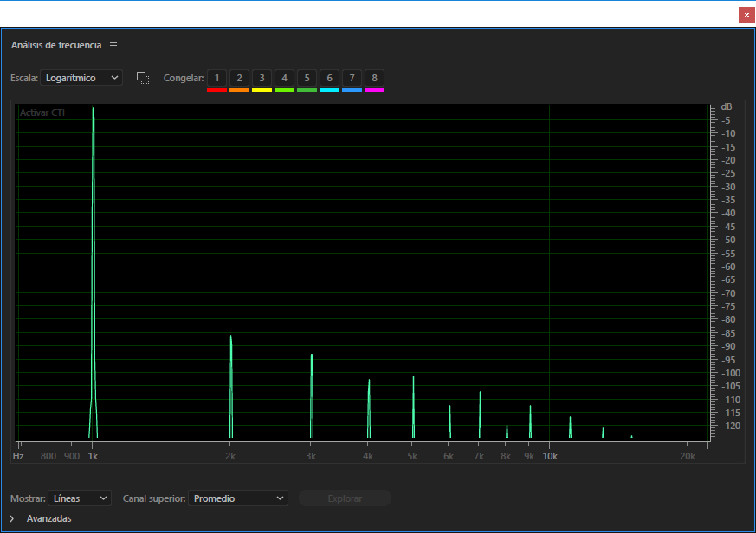
Task: Click the zoom selection icon next to Escala
Action: pos(143,78)
